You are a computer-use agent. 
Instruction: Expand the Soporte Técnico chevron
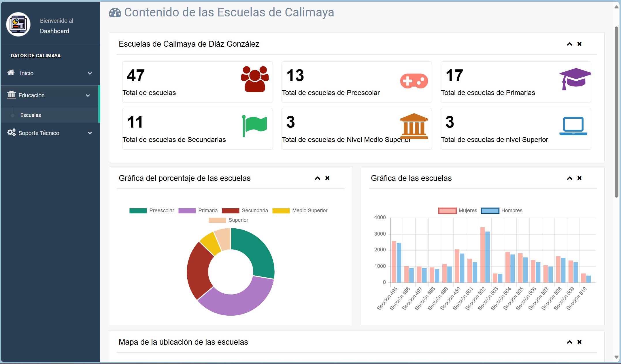[90, 133]
